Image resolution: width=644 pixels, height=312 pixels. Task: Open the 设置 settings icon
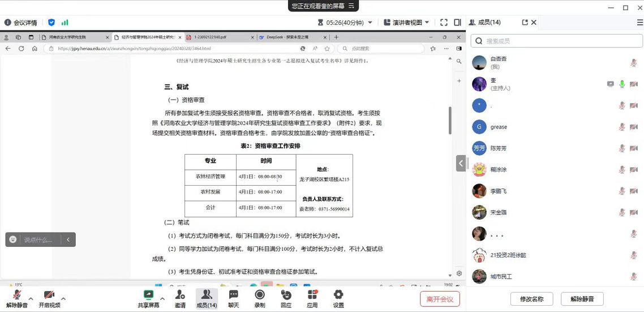[338, 298]
